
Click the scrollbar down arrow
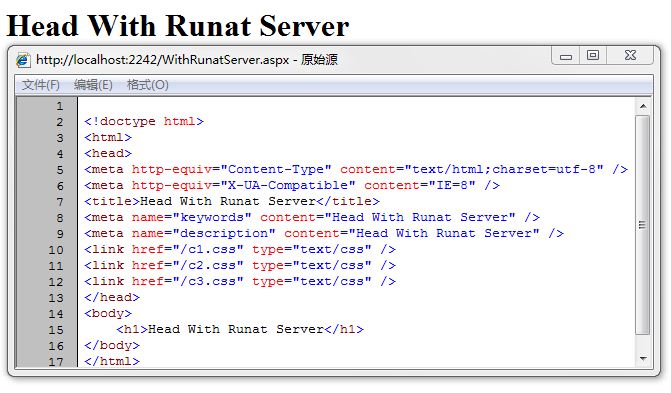[643, 359]
